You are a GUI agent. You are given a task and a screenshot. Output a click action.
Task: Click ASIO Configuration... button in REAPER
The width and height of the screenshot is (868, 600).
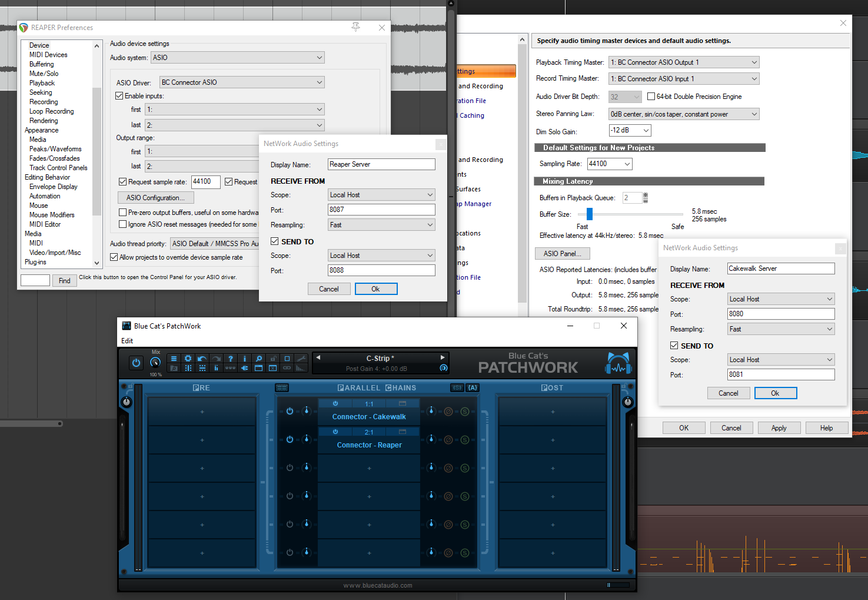pyautogui.click(x=155, y=198)
